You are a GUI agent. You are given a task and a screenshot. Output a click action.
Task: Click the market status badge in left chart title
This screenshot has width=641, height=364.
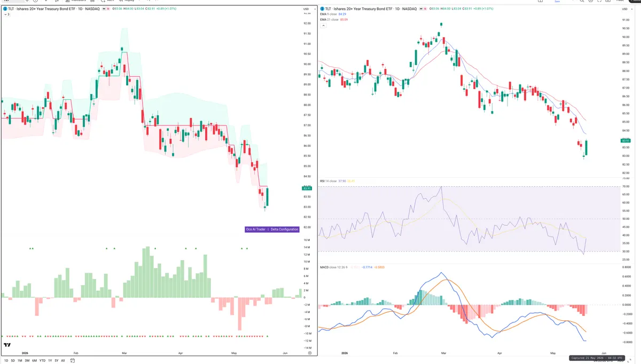pos(106,9)
